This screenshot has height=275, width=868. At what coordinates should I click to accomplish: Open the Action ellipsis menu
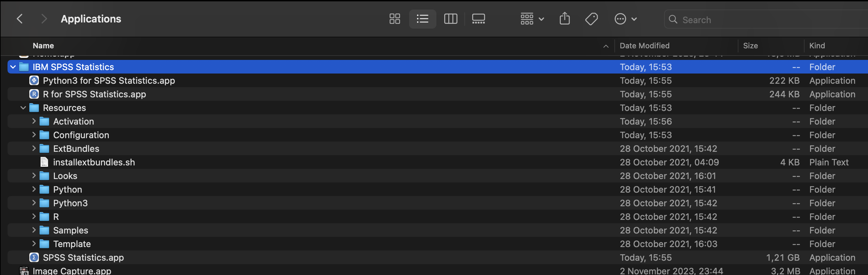pos(625,19)
